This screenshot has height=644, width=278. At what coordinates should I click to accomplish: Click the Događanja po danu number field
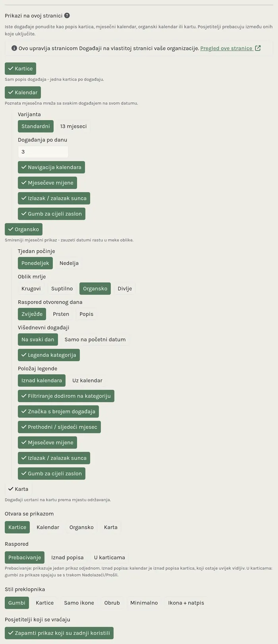tap(43, 152)
